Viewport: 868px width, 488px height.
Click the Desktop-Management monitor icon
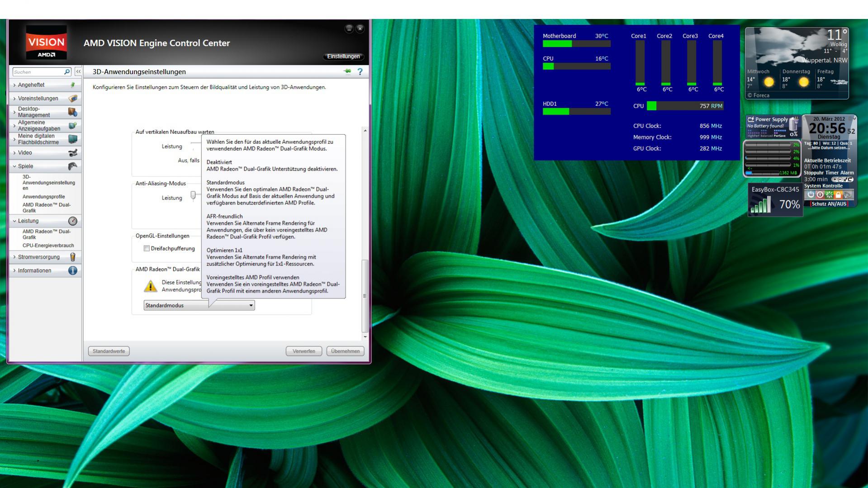click(x=72, y=112)
